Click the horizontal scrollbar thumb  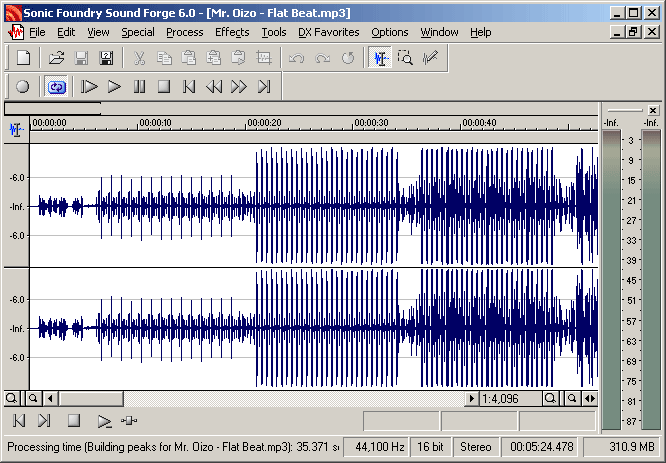(x=91, y=398)
